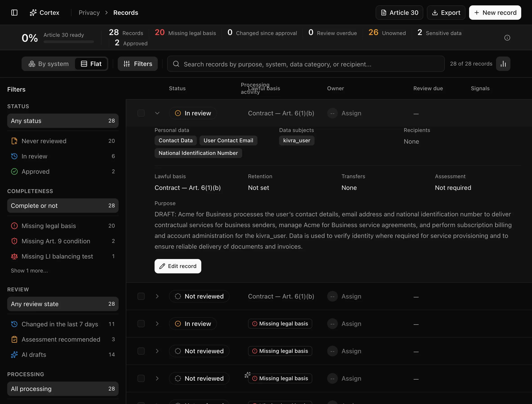The image size is (532, 404).
Task: Open the chart view icon button
Action: tap(503, 64)
